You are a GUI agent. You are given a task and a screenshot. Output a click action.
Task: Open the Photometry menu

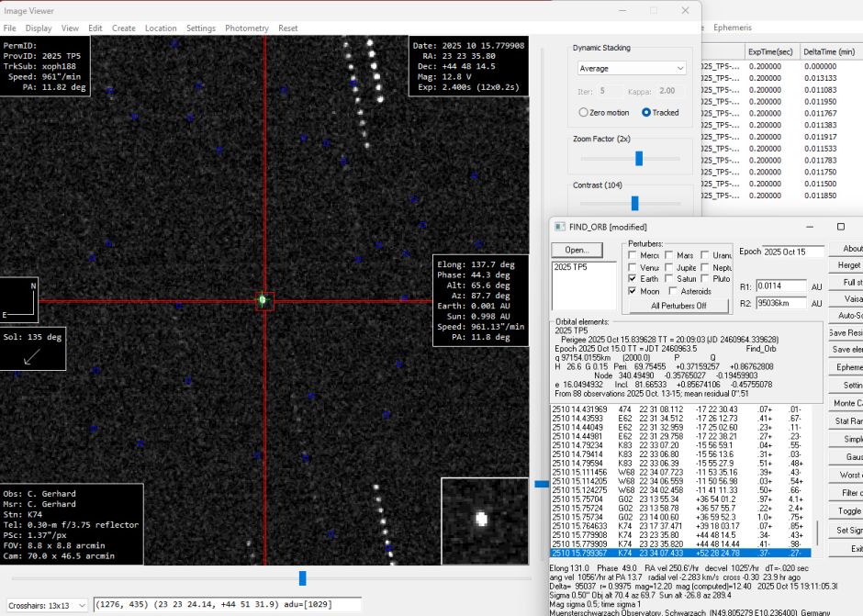tap(247, 28)
